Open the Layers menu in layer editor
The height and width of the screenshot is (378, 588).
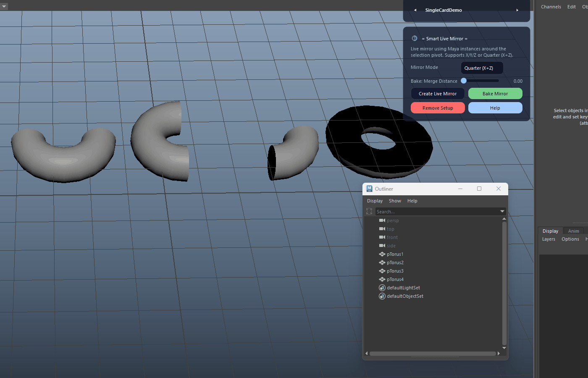click(x=549, y=239)
